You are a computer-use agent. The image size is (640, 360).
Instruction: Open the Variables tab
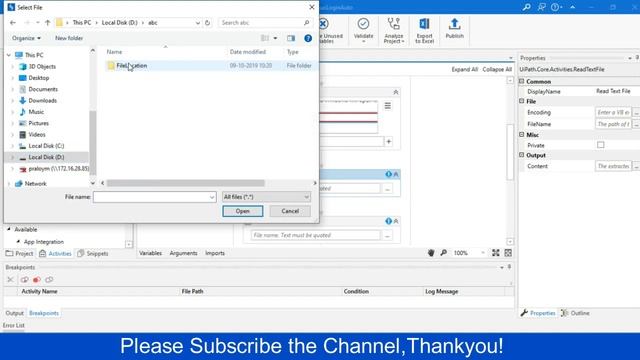tap(150, 253)
